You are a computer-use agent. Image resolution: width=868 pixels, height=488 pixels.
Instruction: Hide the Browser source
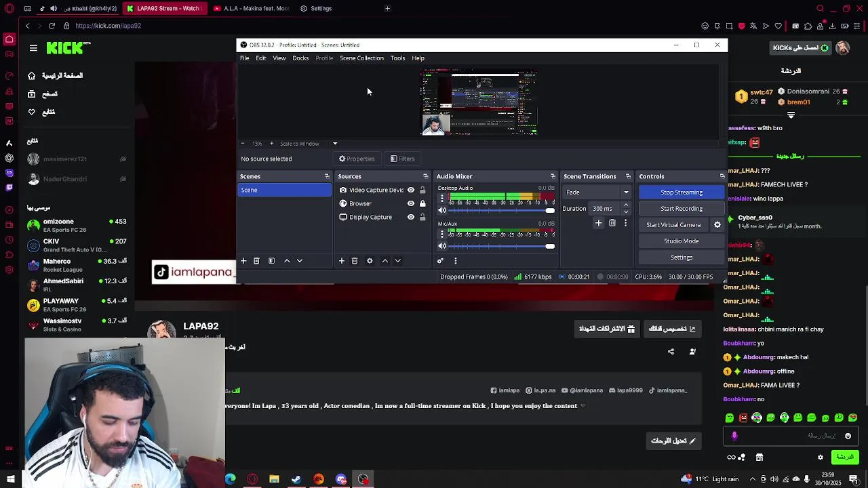[411, 203]
